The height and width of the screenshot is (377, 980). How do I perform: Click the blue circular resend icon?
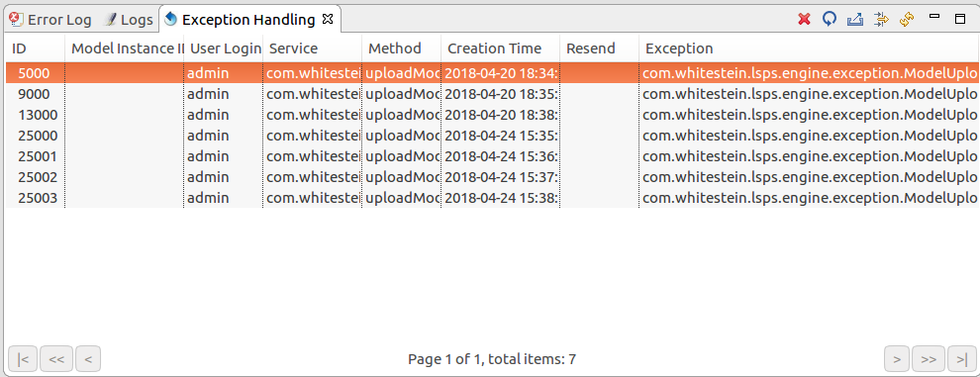tap(830, 20)
